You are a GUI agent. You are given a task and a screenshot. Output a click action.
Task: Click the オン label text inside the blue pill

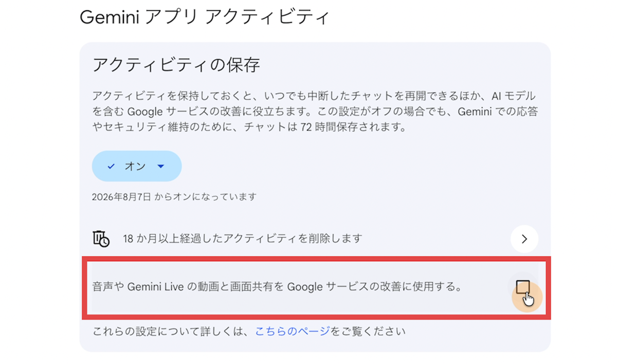click(135, 167)
